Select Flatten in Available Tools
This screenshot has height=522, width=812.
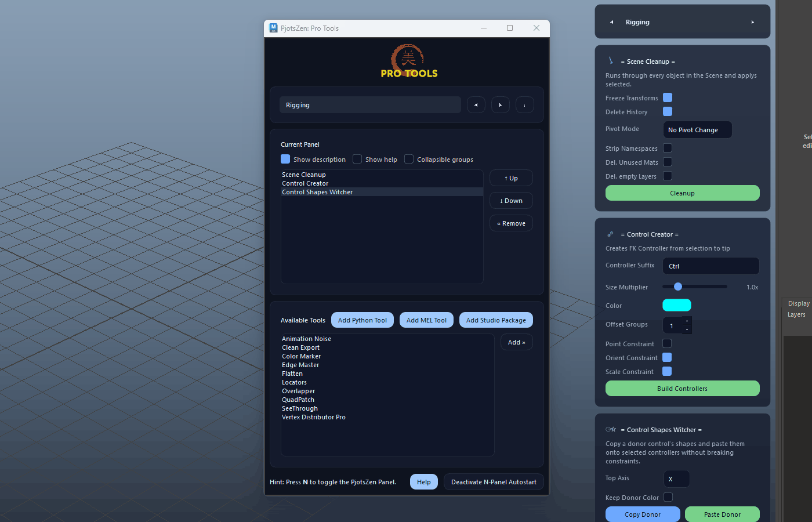387,374
